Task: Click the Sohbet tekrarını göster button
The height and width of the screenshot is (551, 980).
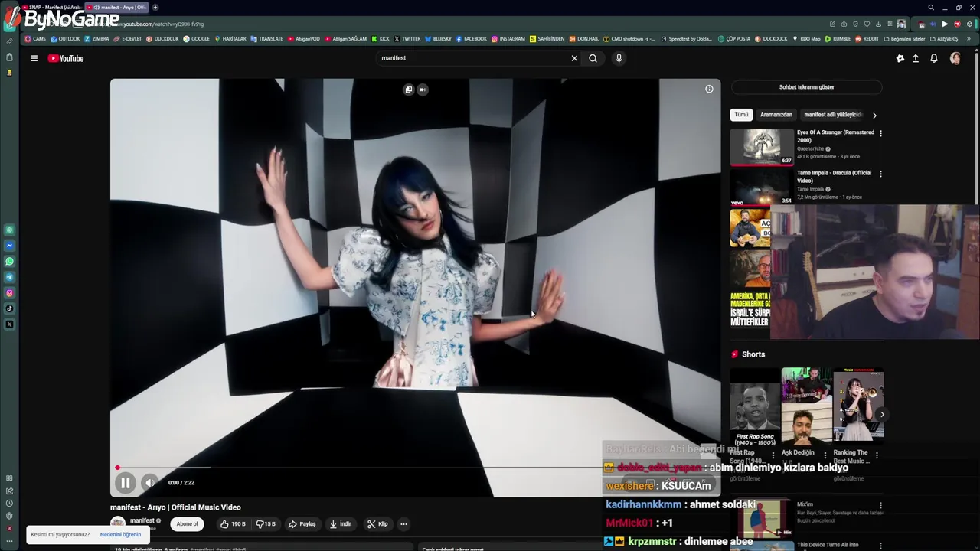Action: coord(806,87)
